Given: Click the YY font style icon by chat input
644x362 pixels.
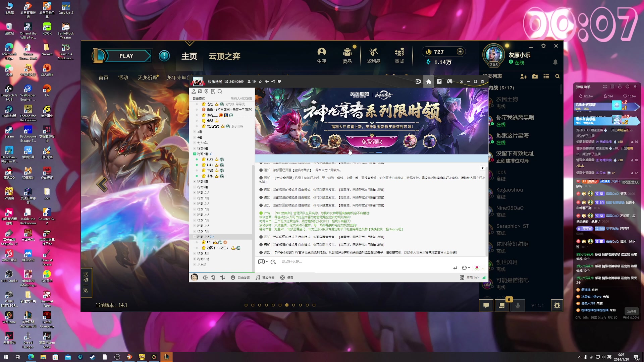Looking at the screenshot, I should pyautogui.click(x=273, y=262).
